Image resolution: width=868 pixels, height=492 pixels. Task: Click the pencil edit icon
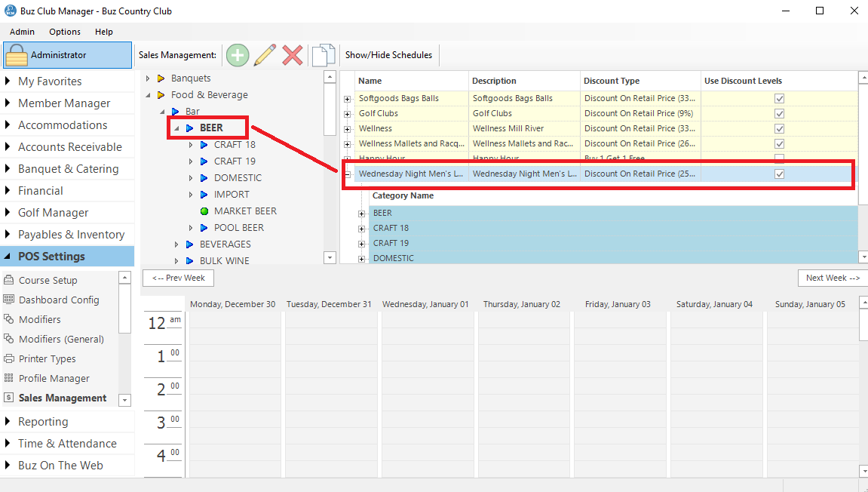[x=265, y=55]
